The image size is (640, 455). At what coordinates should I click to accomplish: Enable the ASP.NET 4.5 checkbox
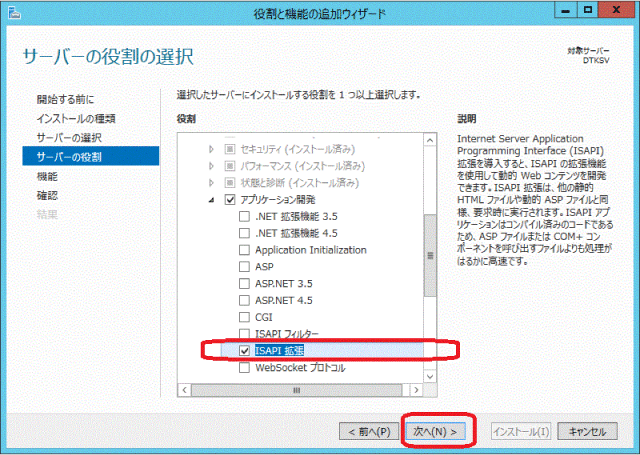click(x=244, y=300)
